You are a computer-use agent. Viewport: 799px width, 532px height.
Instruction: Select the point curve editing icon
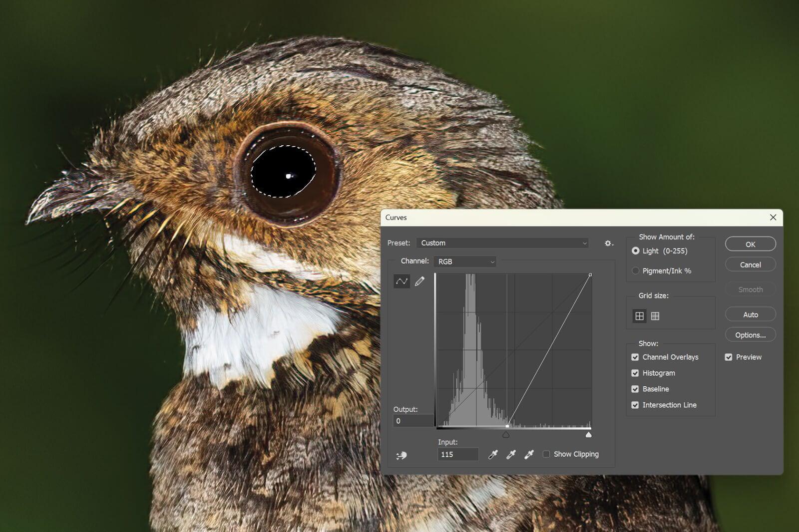[401, 281]
